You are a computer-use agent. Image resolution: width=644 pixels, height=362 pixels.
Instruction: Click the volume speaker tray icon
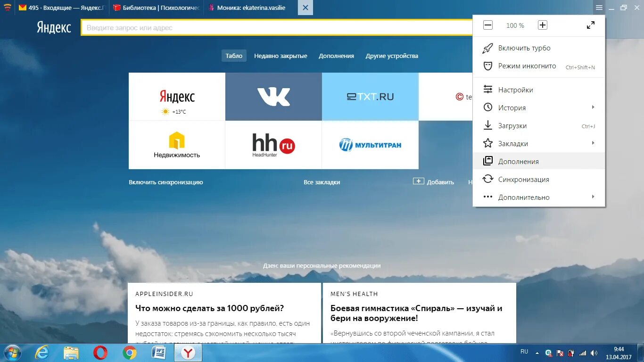click(594, 353)
